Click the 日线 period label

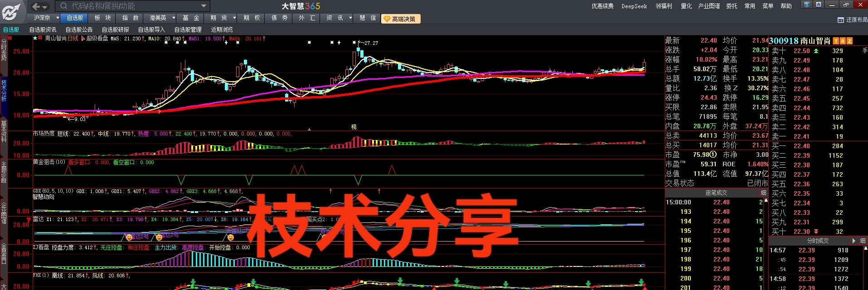[x=73, y=39]
